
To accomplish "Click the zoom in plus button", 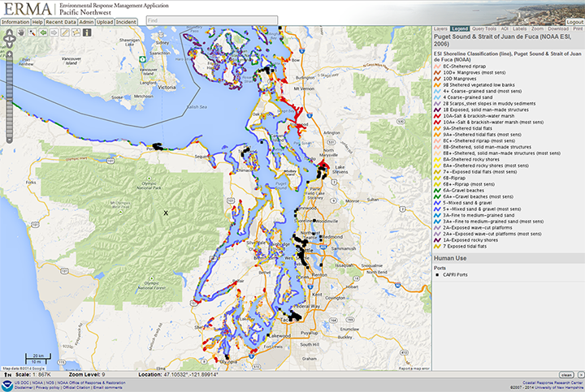I will (x=9, y=52).
